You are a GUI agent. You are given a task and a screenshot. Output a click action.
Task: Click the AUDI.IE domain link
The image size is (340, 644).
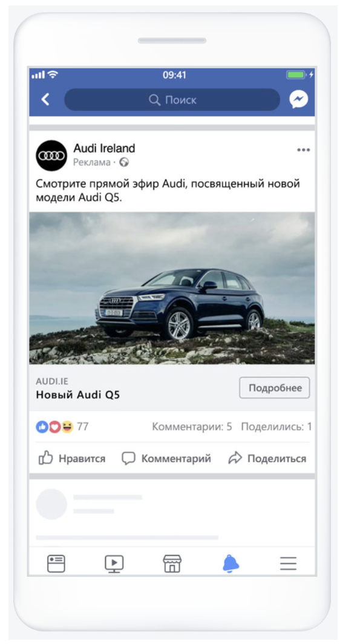52,382
